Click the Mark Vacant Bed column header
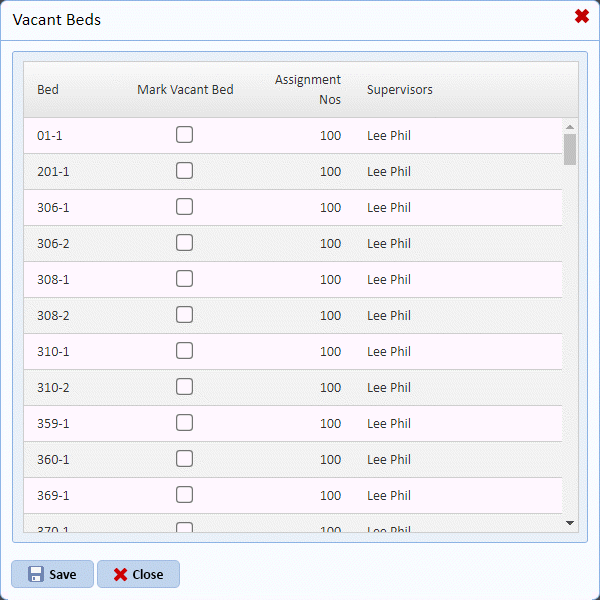Viewport: 600px width, 600px height. coord(185,90)
